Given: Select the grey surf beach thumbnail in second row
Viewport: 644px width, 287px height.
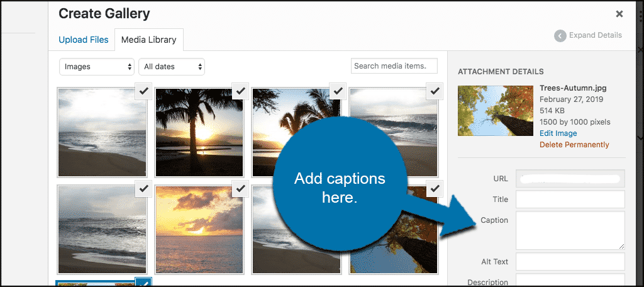Looking at the screenshot, I should (102, 230).
